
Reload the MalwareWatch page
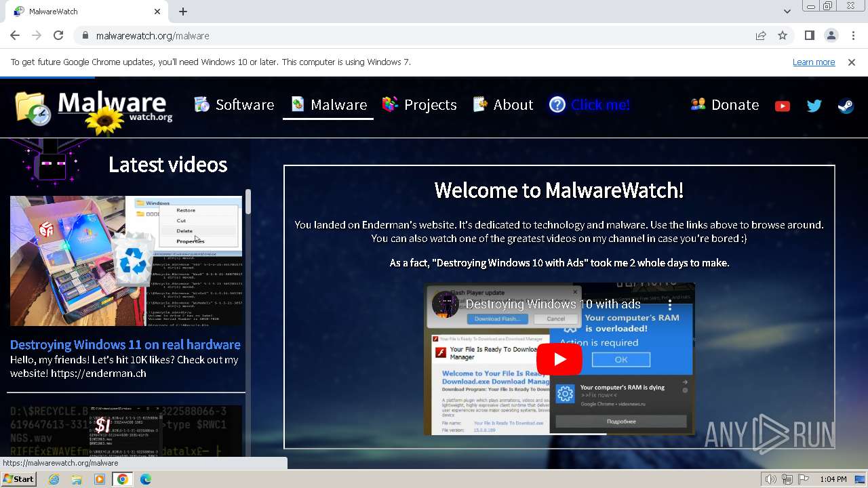pyautogui.click(x=58, y=35)
